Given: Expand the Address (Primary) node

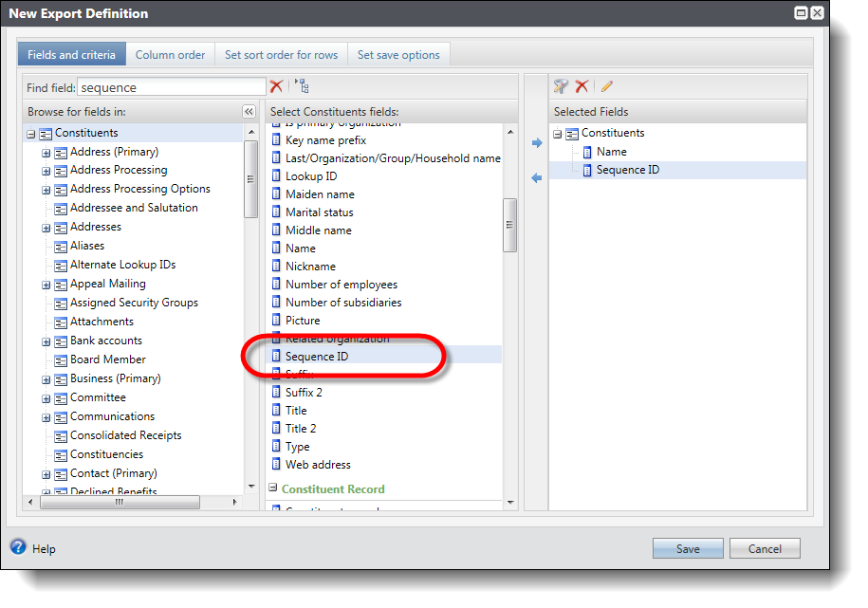Looking at the screenshot, I should click(x=46, y=153).
